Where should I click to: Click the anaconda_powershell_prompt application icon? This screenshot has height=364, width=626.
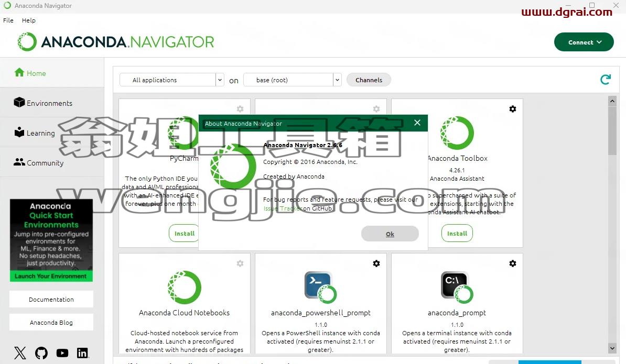click(320, 288)
